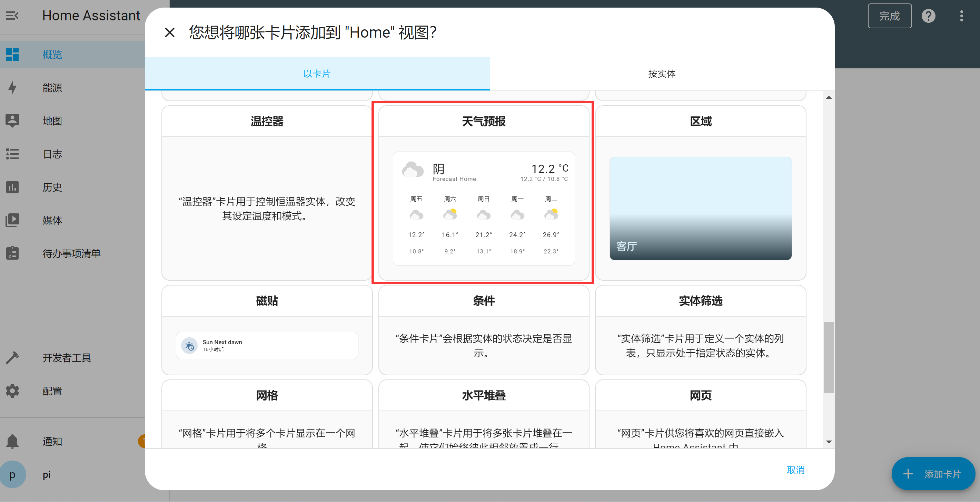Click the 周日 forecast day column
The image size is (980, 502).
(x=484, y=225)
